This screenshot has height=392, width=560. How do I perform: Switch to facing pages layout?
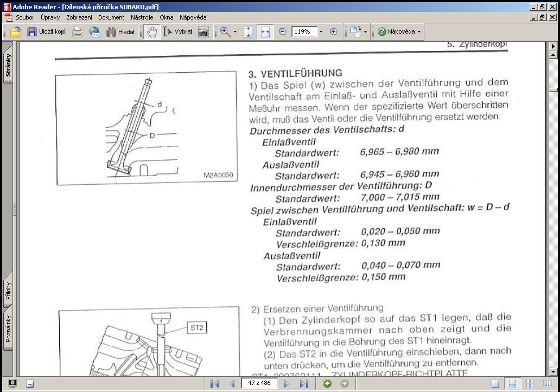click(548, 384)
